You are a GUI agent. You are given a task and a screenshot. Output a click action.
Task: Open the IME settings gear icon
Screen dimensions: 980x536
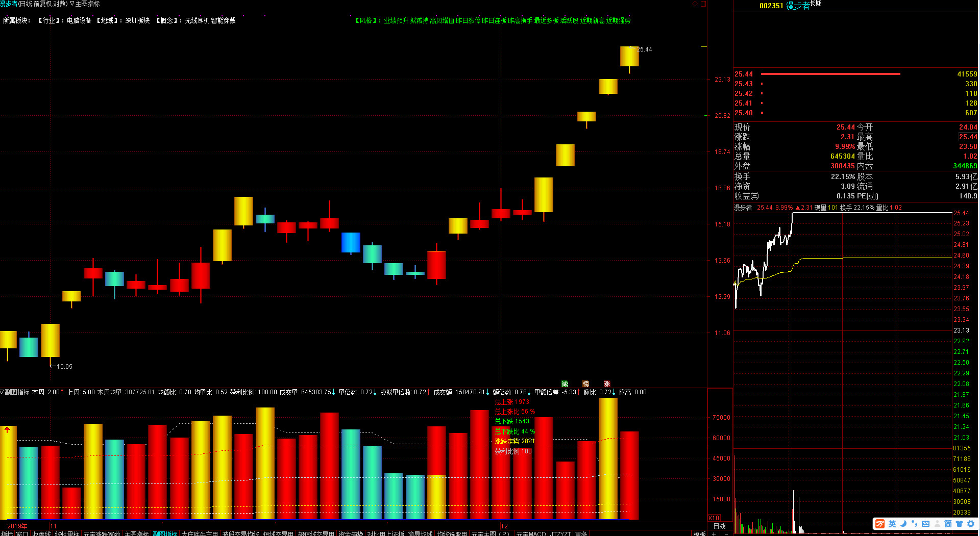pyautogui.click(x=971, y=524)
